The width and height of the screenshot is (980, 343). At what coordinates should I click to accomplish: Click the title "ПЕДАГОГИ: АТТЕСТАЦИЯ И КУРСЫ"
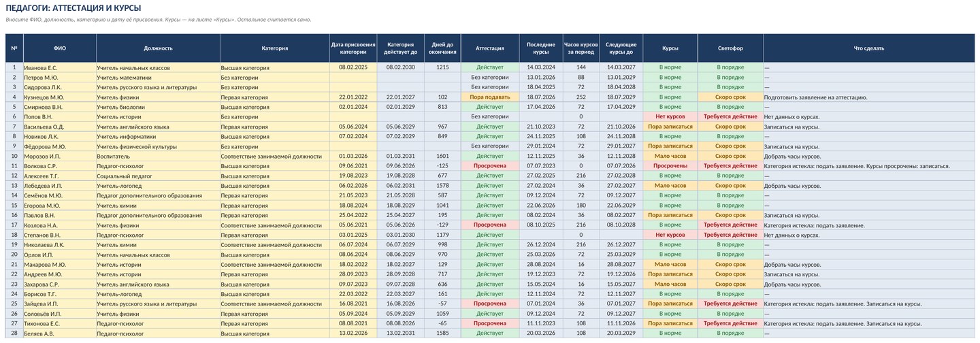click(73, 8)
